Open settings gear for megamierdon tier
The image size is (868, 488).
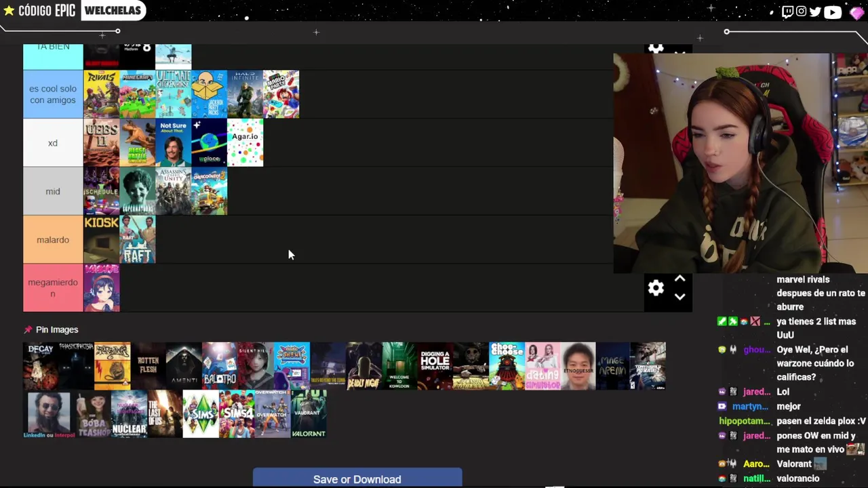click(656, 288)
